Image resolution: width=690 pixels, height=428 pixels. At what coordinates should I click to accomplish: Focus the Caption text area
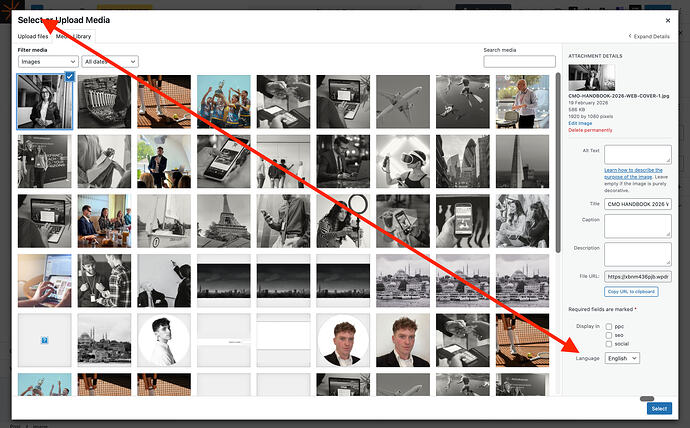[638, 226]
